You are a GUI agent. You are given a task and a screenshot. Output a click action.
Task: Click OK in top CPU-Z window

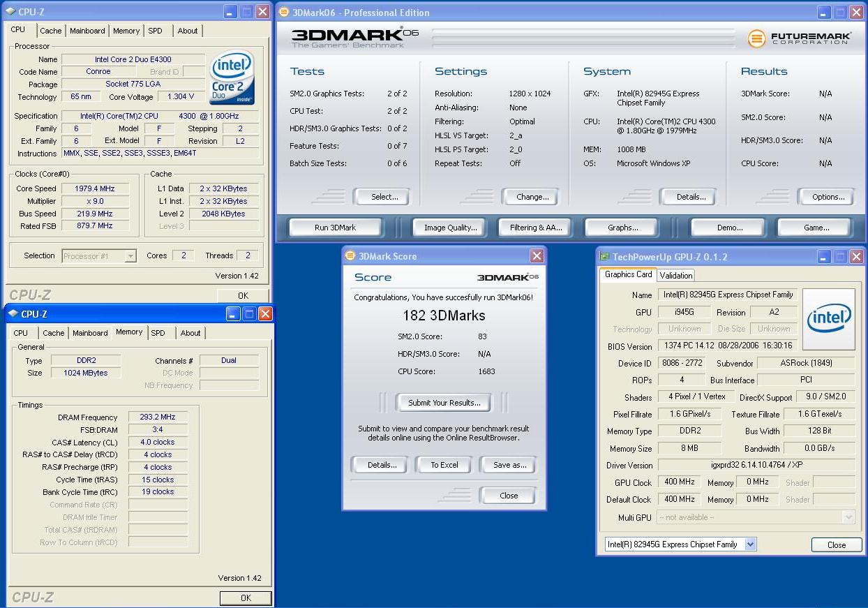[x=243, y=296]
